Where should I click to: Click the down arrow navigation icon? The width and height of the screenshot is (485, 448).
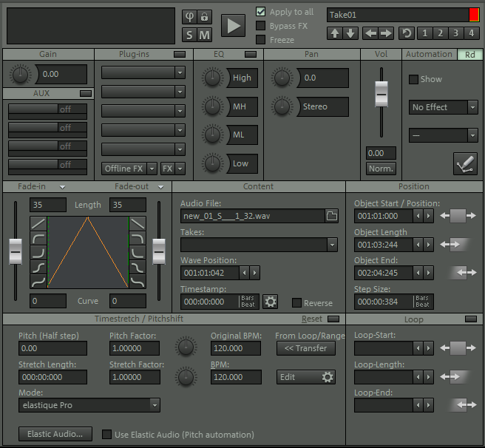pyautogui.click(x=350, y=33)
